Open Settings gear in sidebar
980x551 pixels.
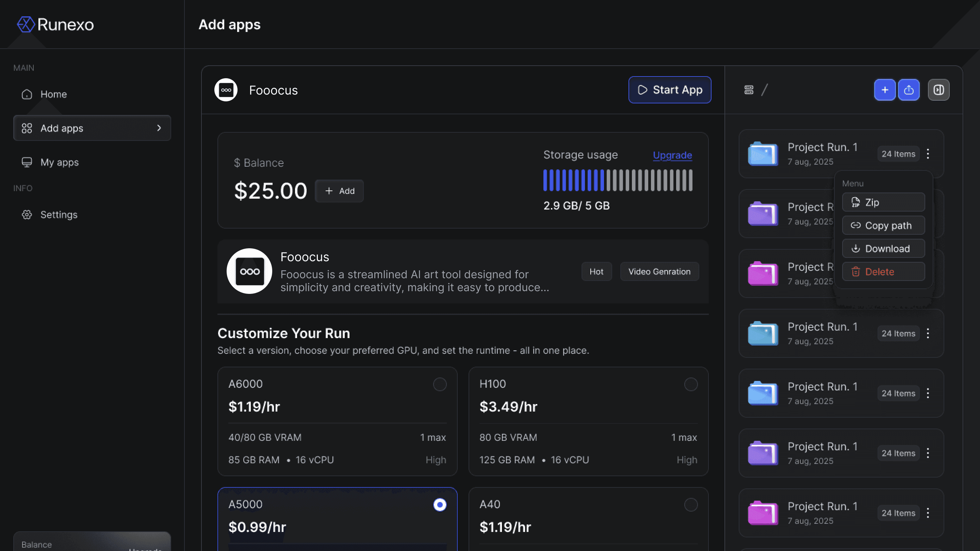(x=27, y=215)
